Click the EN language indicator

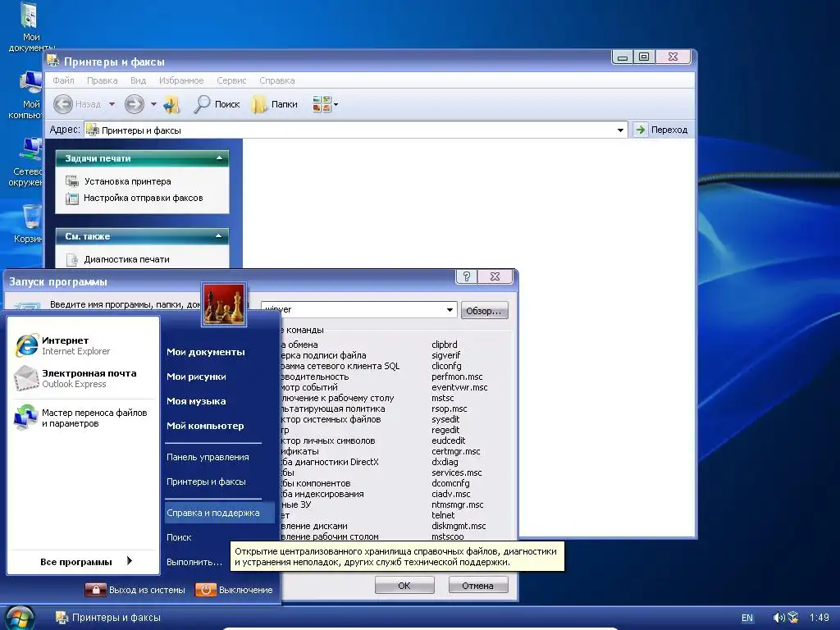[746, 618]
